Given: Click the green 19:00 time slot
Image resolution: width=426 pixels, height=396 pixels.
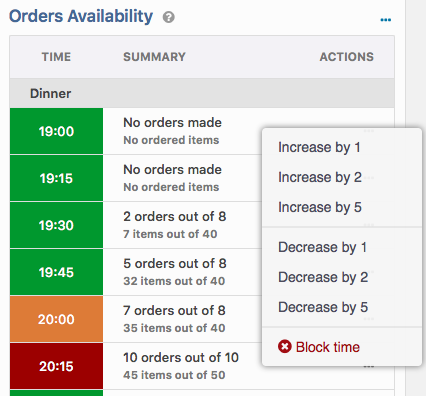Looking at the screenshot, I should pos(56,131).
